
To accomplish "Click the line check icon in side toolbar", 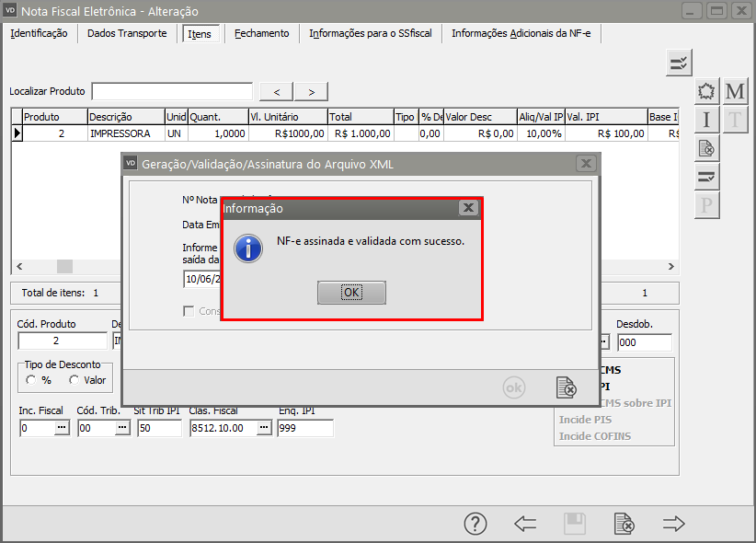I will coord(706,177).
